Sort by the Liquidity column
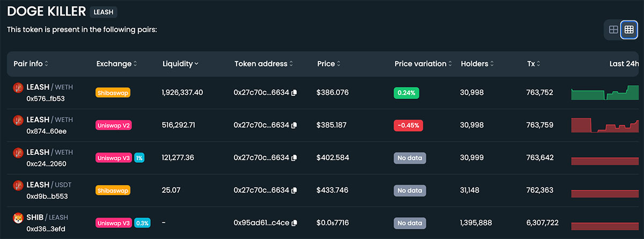Image resolution: width=644 pixels, height=239 pixels. (180, 64)
